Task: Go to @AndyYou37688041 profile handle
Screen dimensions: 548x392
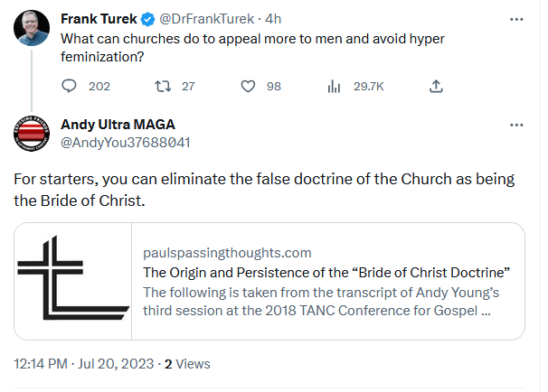Action: 125,142
